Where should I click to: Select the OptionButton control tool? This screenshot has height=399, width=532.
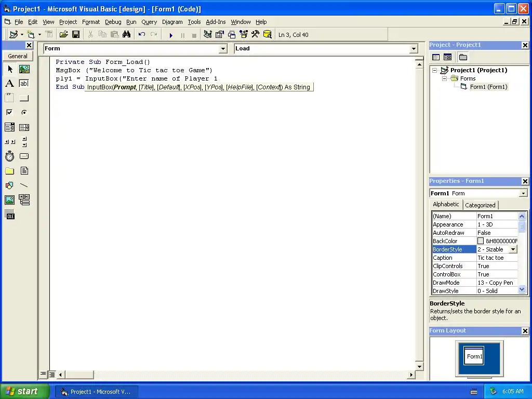pyautogui.click(x=24, y=112)
